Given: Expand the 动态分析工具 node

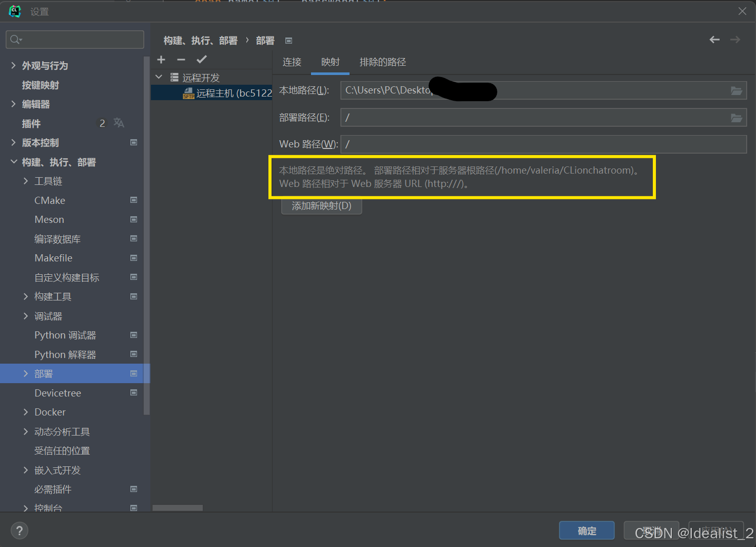Looking at the screenshot, I should coord(26,431).
